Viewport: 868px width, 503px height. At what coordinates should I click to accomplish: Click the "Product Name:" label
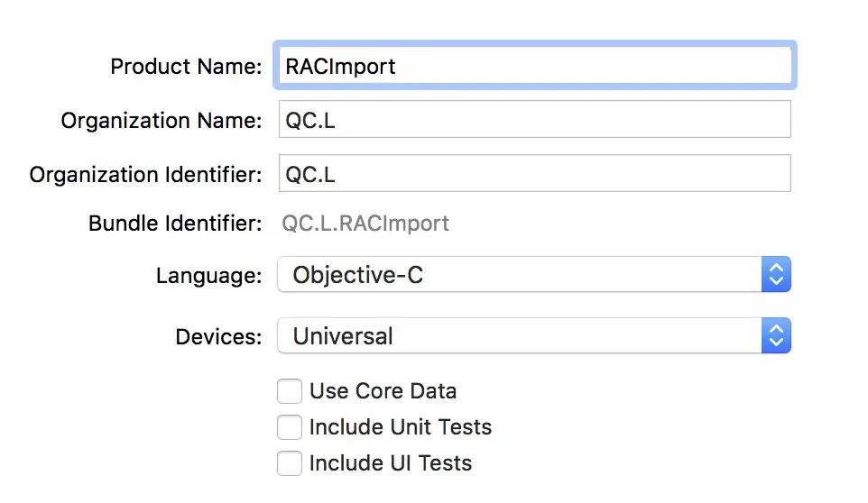click(186, 67)
